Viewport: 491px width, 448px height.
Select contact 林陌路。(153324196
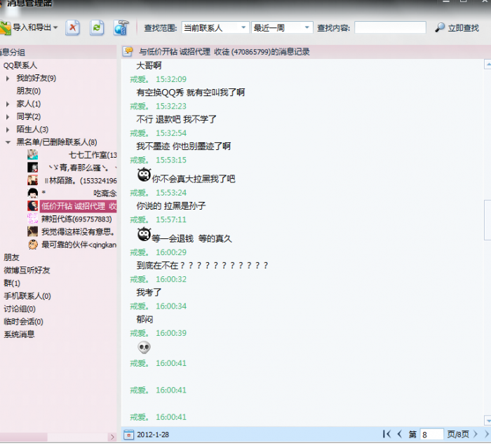coord(81,181)
